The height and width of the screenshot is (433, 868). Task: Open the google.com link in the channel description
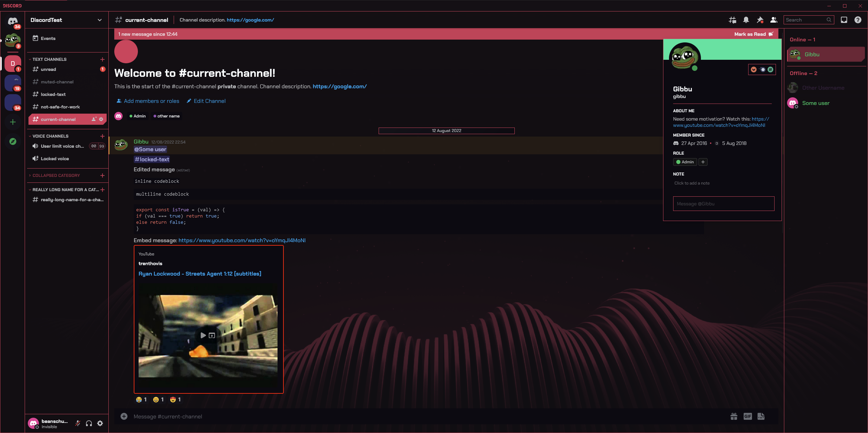pyautogui.click(x=250, y=20)
